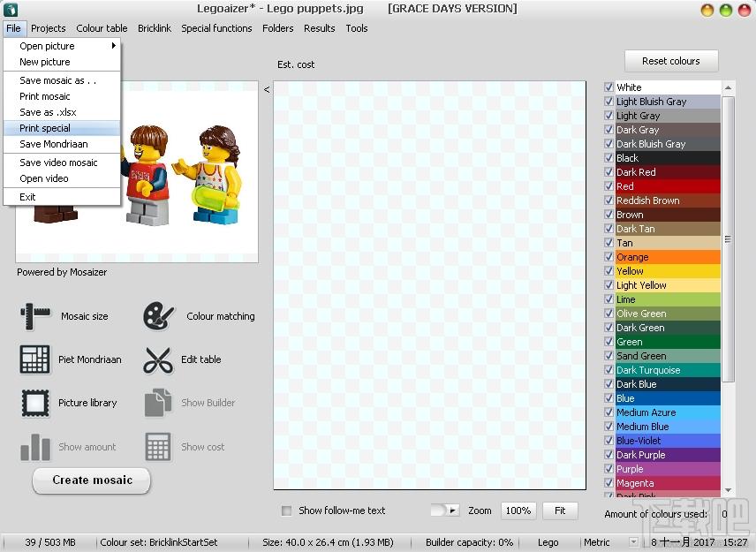This screenshot has height=552, width=756.
Task: Click the green maximize button in title bar
Action: tap(726, 10)
